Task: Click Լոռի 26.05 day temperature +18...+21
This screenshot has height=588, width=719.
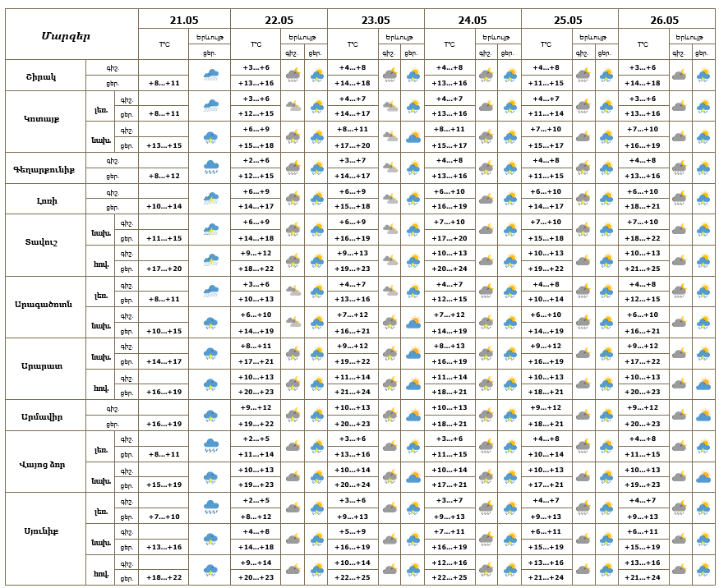Action: [643, 206]
